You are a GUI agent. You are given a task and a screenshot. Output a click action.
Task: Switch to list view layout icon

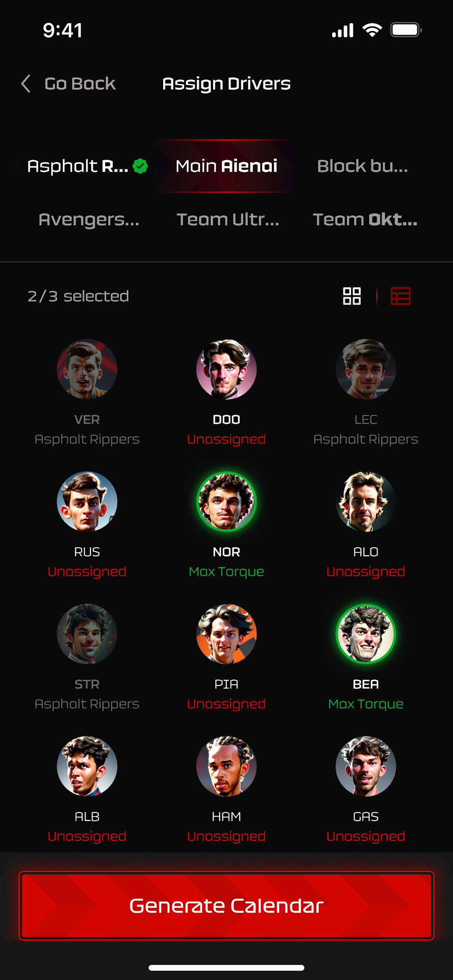point(401,296)
